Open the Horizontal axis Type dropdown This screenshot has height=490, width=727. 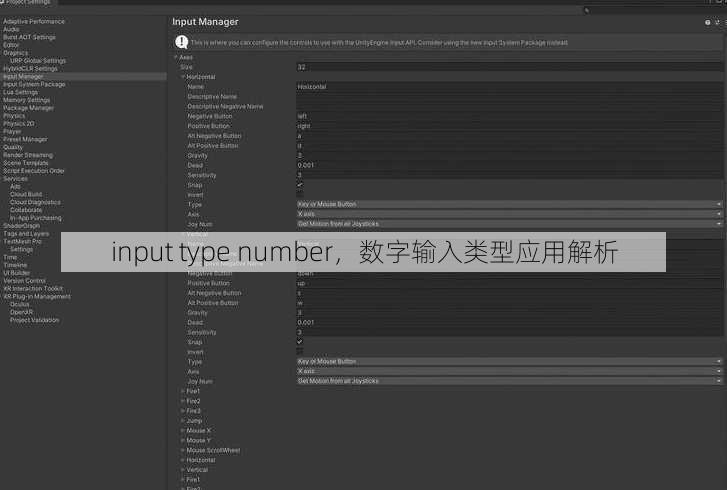510,204
